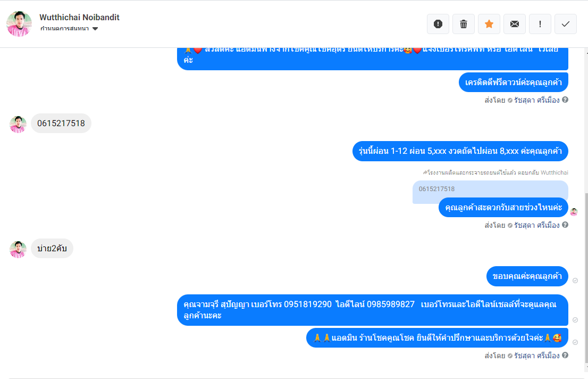Click the conversation vertical scrollbar

coord(586,278)
